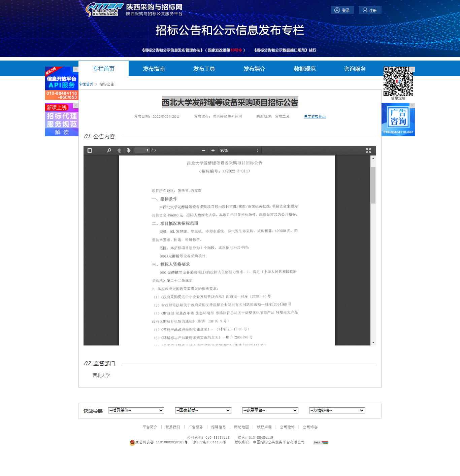Switch to the 发布指南 tab

(154, 69)
